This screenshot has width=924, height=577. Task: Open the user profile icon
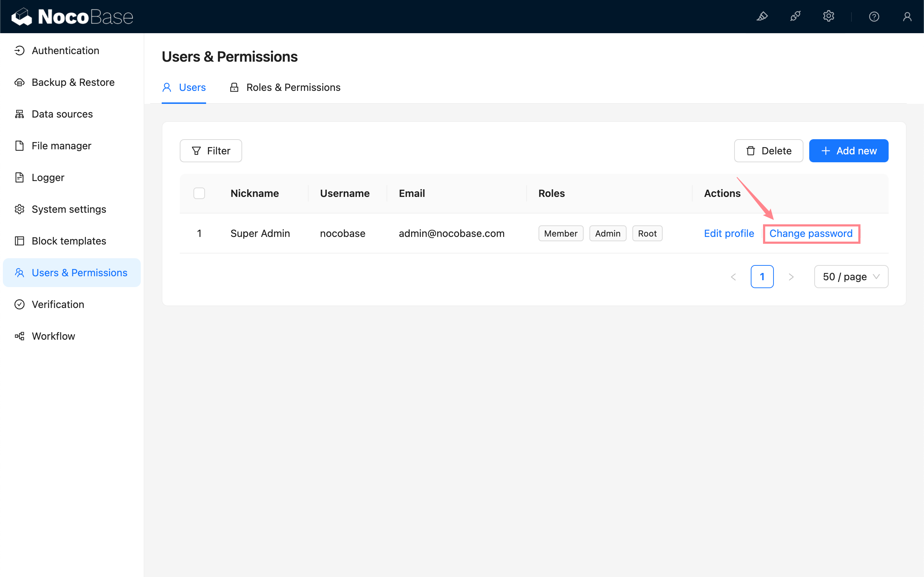[x=907, y=17]
